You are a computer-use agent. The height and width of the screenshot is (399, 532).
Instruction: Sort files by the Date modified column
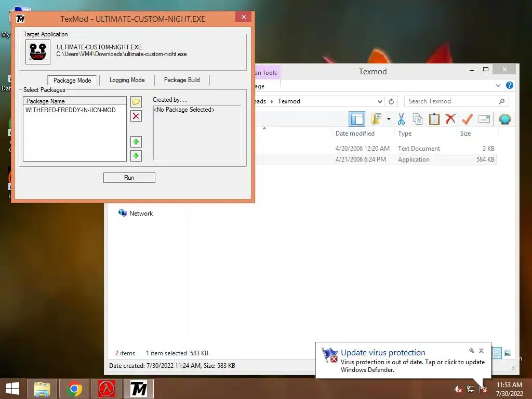(355, 134)
